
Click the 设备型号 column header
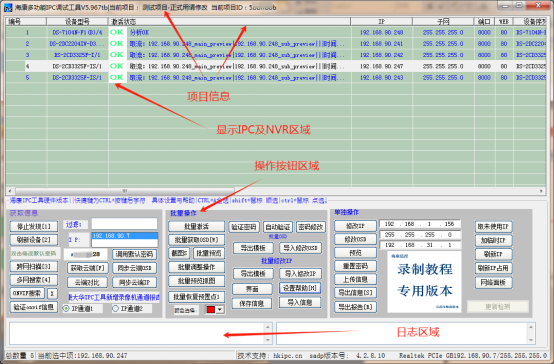click(x=77, y=22)
